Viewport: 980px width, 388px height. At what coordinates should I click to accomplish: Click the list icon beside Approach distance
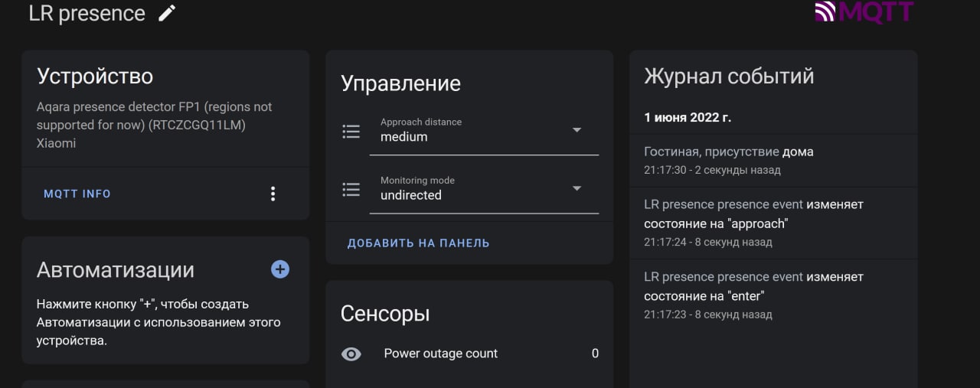click(x=351, y=132)
